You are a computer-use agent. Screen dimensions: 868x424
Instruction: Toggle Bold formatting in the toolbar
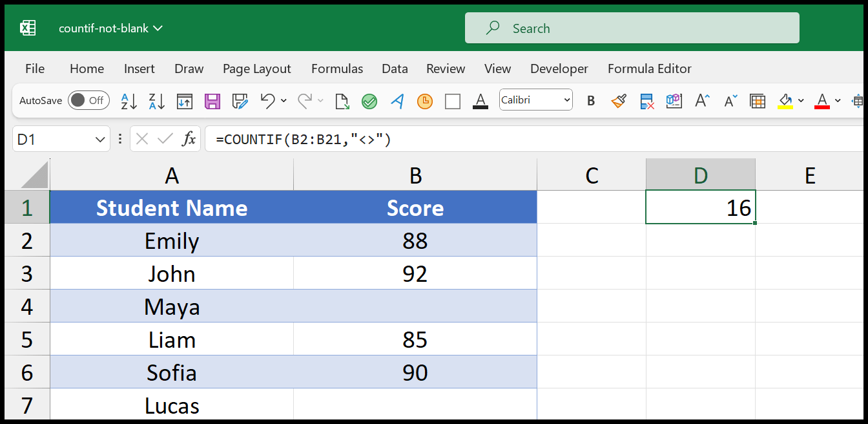point(590,101)
